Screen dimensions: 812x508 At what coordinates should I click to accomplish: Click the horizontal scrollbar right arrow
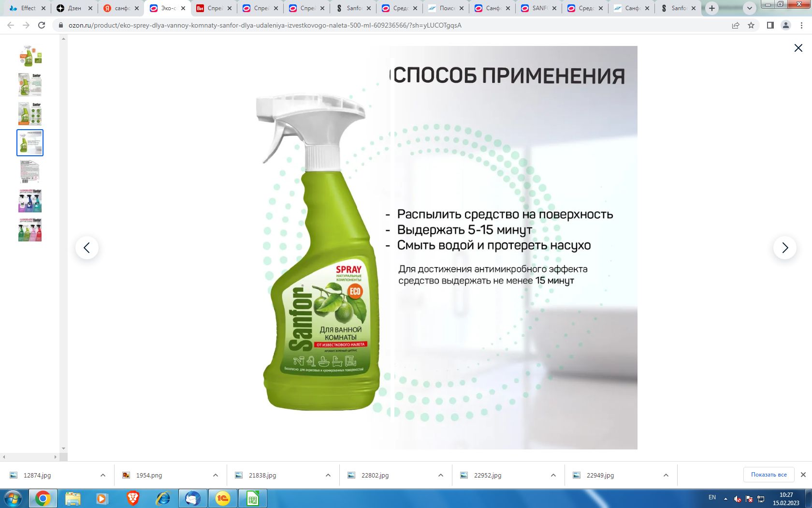pos(55,457)
